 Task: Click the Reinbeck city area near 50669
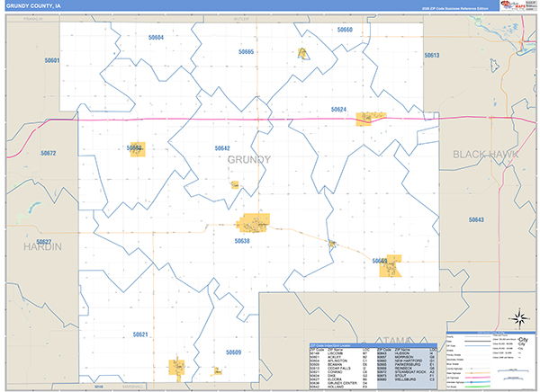(x=391, y=266)
